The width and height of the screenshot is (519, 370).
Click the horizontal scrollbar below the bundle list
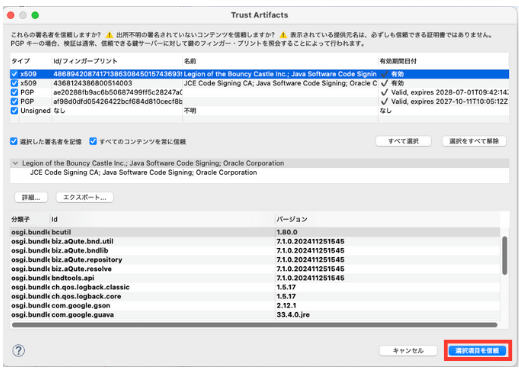click(x=255, y=325)
